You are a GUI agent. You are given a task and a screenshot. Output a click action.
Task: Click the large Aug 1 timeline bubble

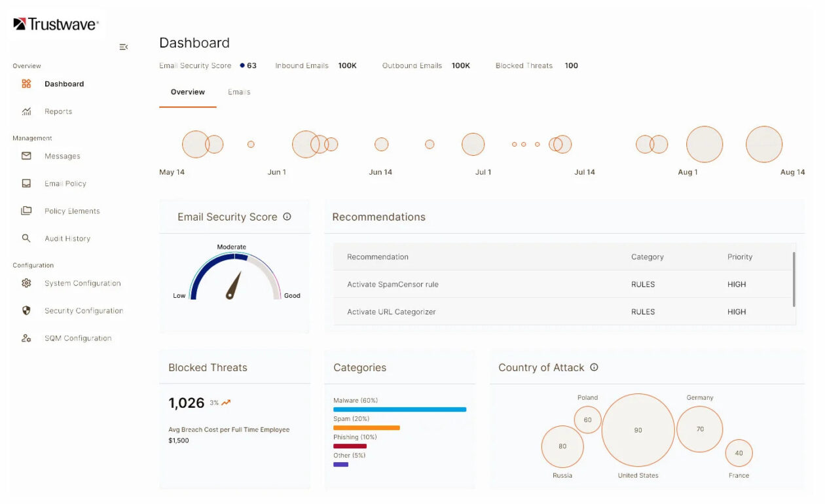pyautogui.click(x=705, y=144)
